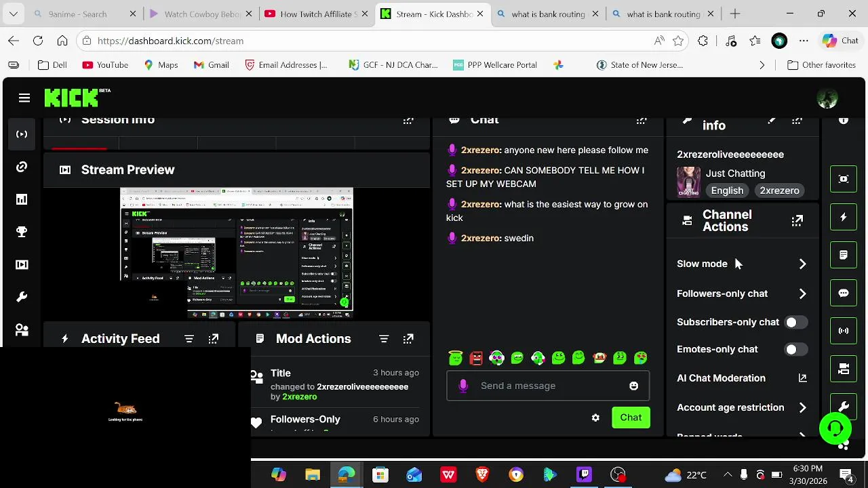This screenshot has width=868, height=488.
Task: Open the wrench settings sidebar icon
Action: coord(22,297)
